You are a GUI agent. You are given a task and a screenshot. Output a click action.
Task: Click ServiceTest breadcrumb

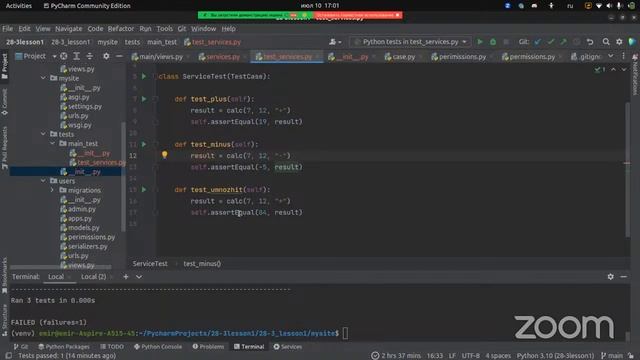[150, 264]
